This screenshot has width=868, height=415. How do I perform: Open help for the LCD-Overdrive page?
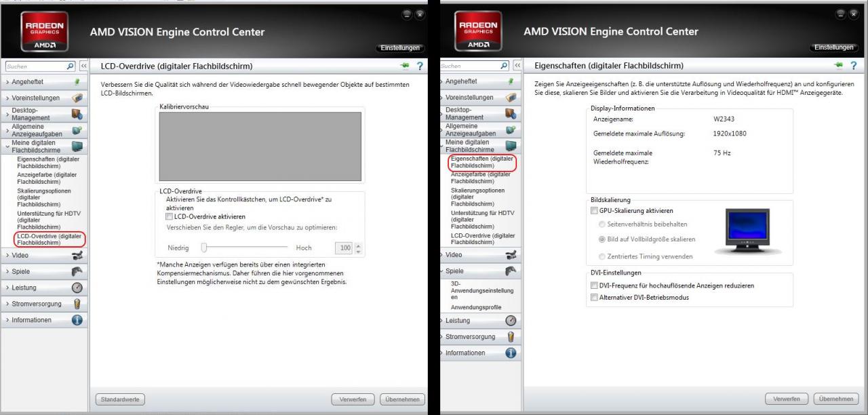click(x=420, y=66)
